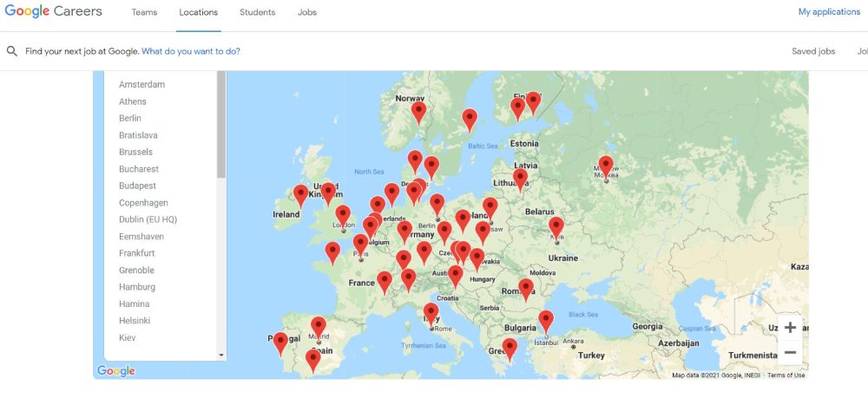868x398 pixels.
Task: Go to the Students tab
Action: coord(258,12)
